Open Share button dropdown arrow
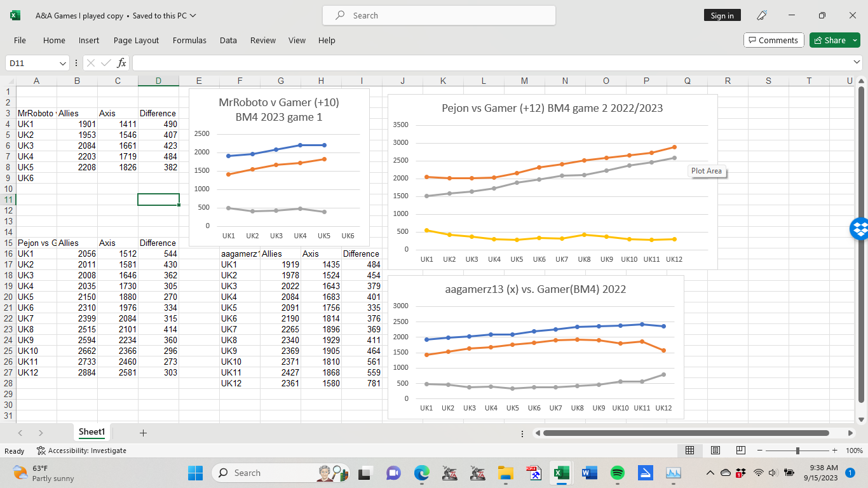The width and height of the screenshot is (868, 488). click(855, 40)
